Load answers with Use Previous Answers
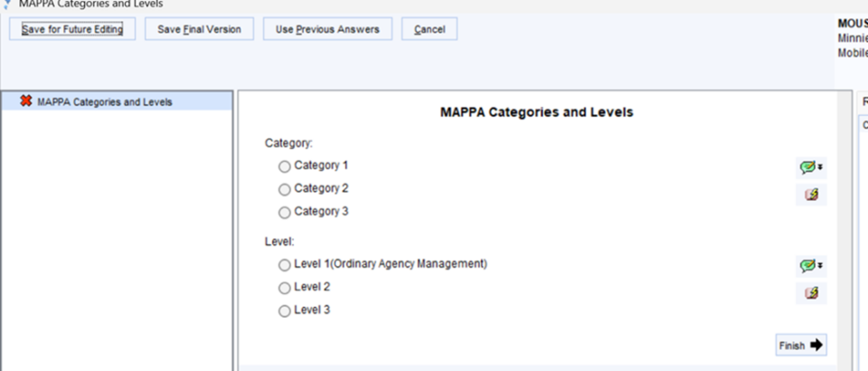Viewport: 868px width, 371px height. point(326,30)
